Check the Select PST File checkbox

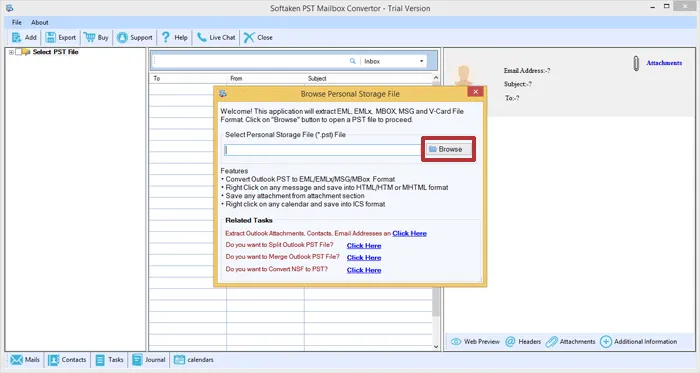point(18,52)
